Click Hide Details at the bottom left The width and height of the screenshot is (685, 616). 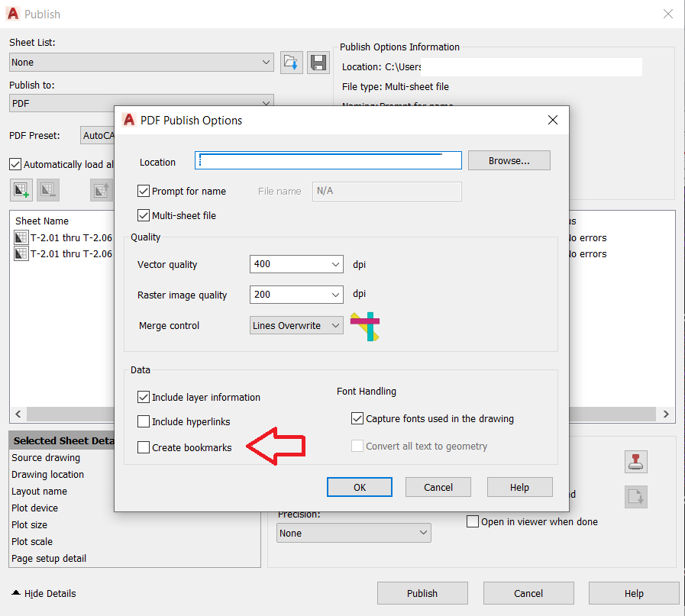[43, 593]
